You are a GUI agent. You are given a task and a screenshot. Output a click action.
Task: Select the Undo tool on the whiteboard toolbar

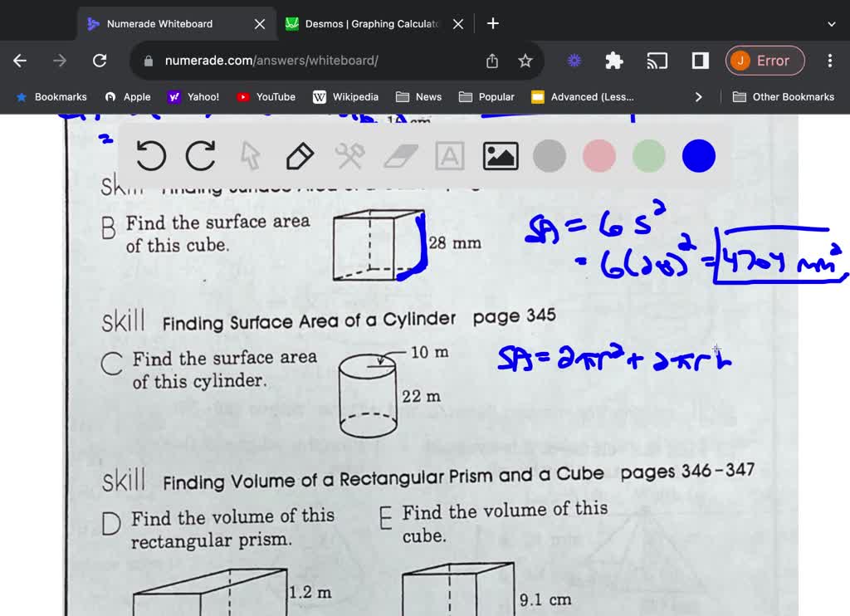point(150,156)
